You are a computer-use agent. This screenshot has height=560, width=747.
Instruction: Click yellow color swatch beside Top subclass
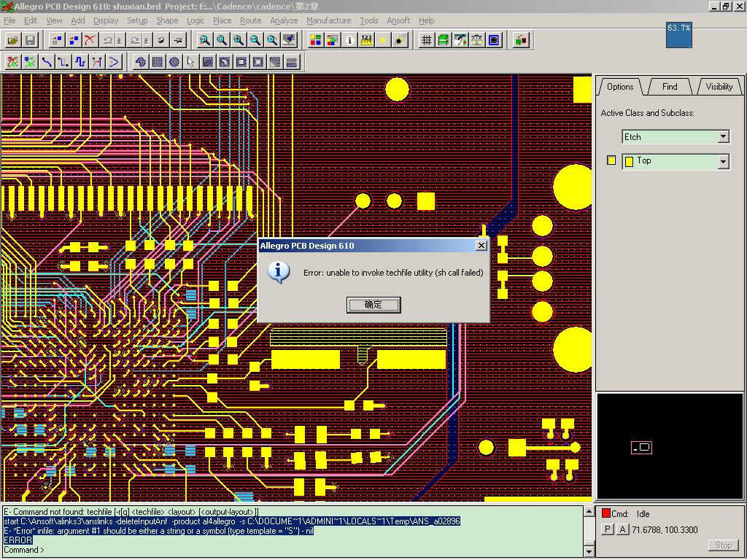(x=611, y=160)
